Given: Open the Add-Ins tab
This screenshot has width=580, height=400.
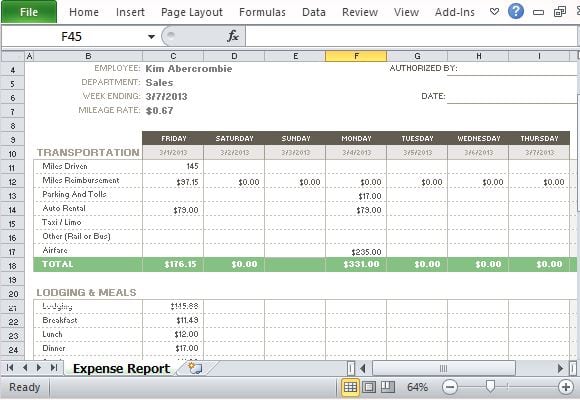Looking at the screenshot, I should (455, 12).
